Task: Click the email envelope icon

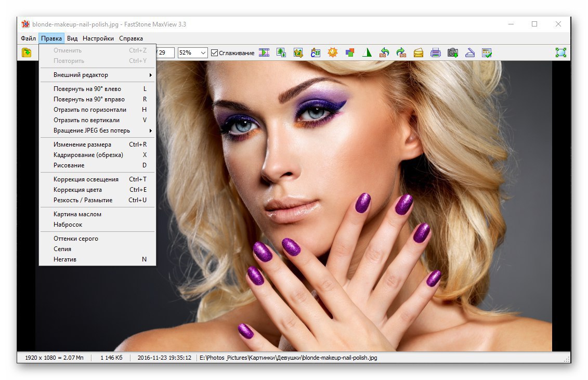Action: tap(419, 53)
